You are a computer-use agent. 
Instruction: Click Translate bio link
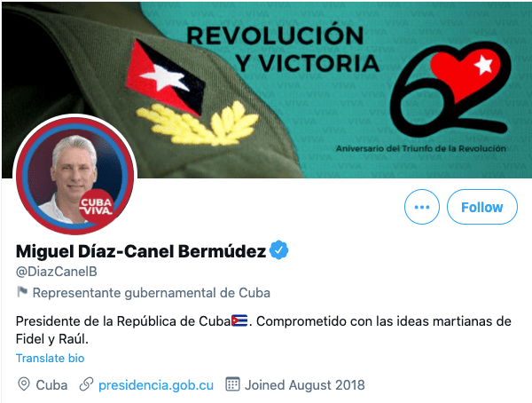[x=51, y=358]
